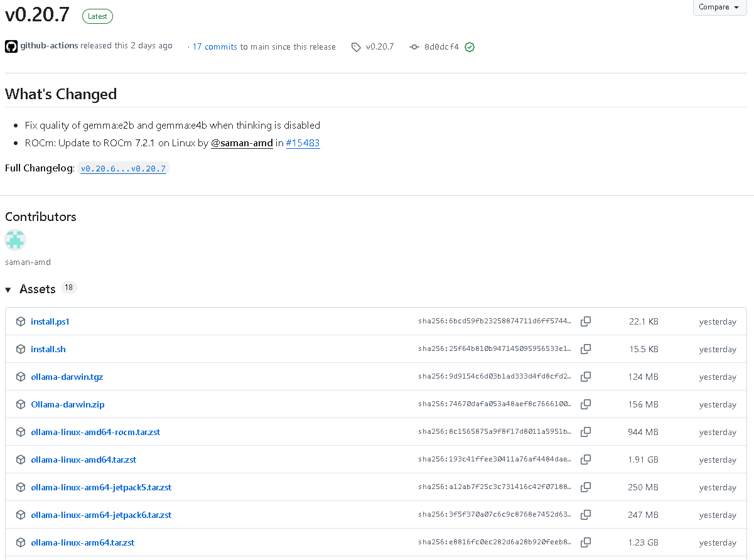Download install.sh
The width and height of the screenshot is (754, 560).
click(48, 349)
